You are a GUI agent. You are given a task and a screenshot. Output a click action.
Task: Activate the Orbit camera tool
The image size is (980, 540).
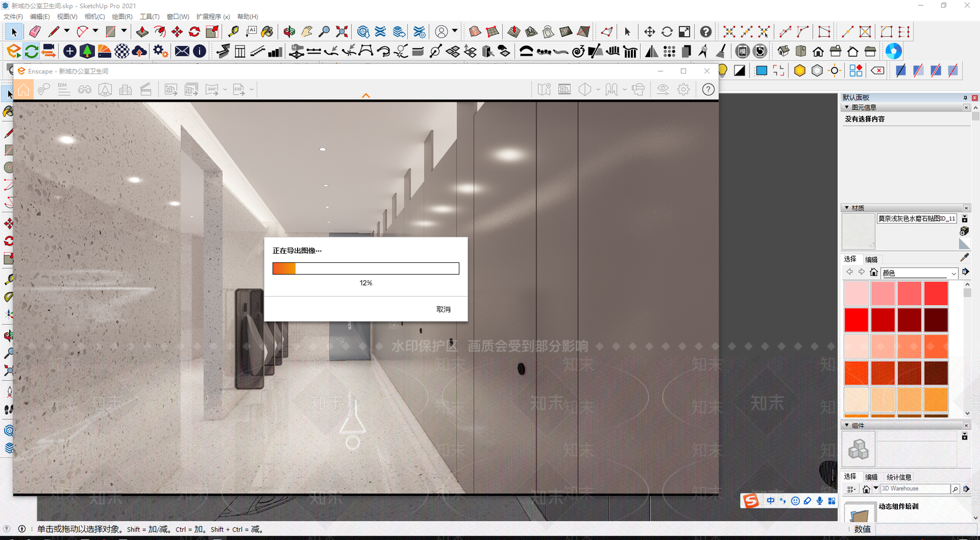[x=289, y=31]
